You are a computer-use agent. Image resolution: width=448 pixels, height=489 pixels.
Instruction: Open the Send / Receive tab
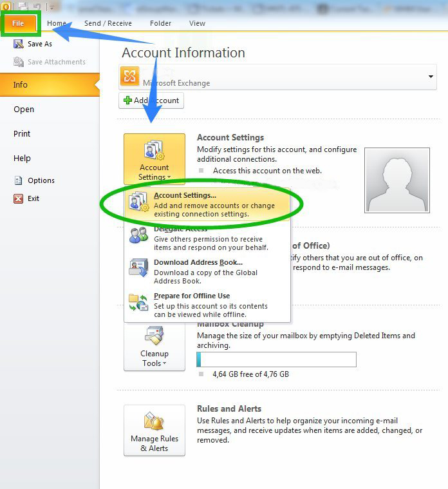pyautogui.click(x=107, y=23)
